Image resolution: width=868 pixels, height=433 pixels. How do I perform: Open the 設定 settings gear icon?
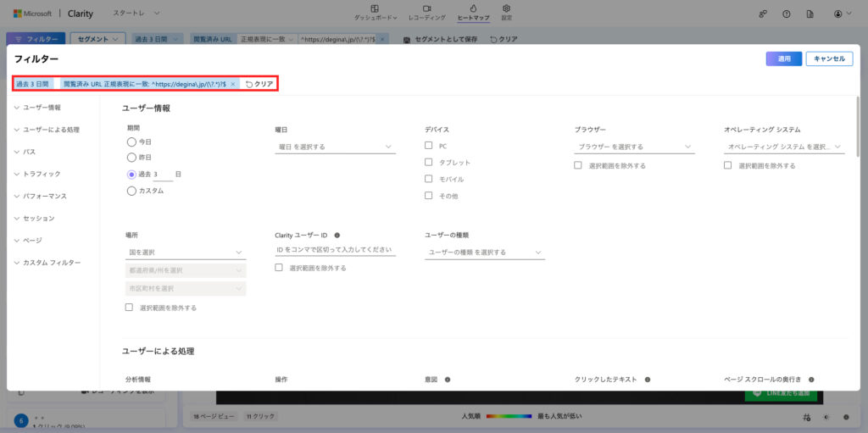tap(506, 8)
